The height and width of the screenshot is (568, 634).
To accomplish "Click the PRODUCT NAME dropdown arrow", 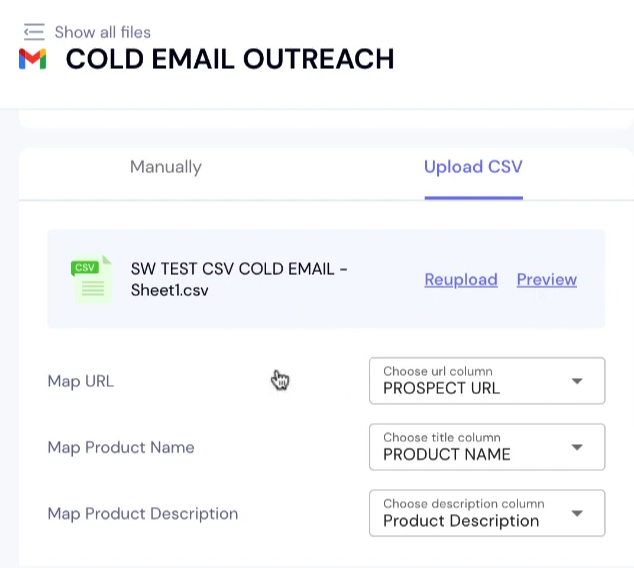I will coord(577,447).
